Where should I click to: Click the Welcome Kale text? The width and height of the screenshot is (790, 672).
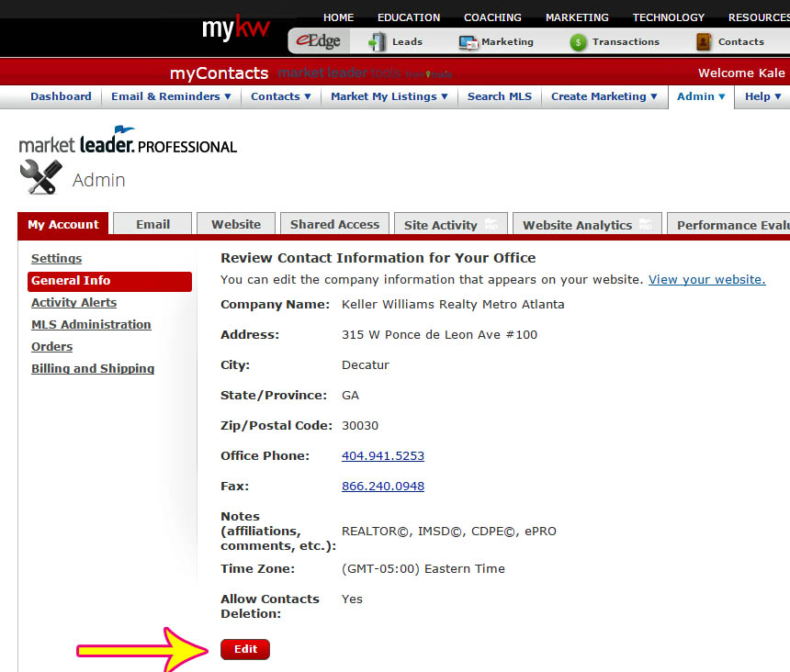[741, 73]
